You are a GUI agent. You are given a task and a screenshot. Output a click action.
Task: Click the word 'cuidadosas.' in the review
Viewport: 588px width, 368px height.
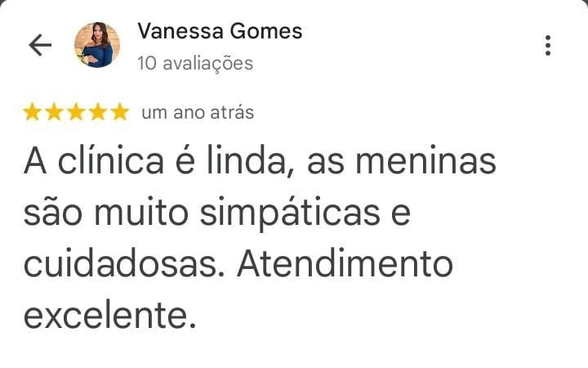(x=124, y=264)
